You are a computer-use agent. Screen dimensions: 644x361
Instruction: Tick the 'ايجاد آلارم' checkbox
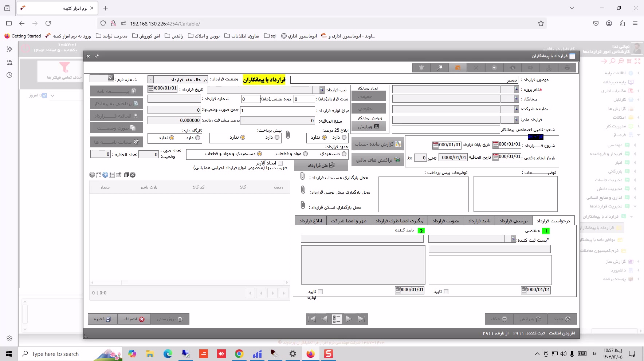click(280, 163)
